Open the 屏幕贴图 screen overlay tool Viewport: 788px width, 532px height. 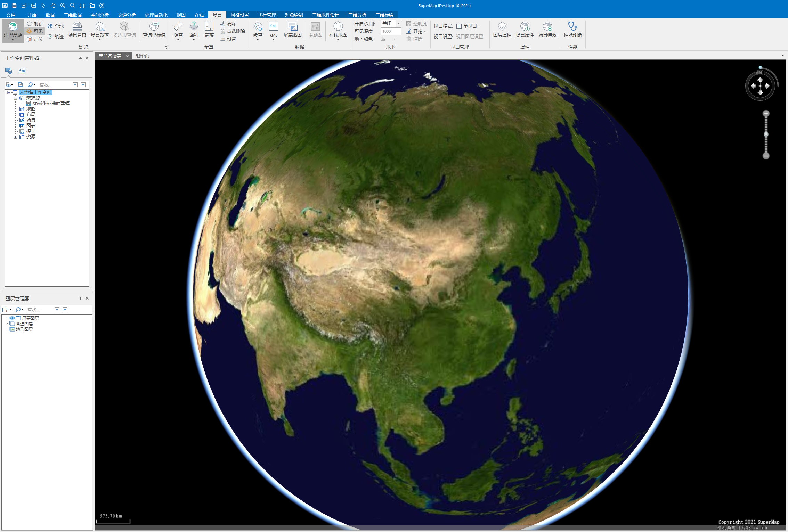[293, 30]
